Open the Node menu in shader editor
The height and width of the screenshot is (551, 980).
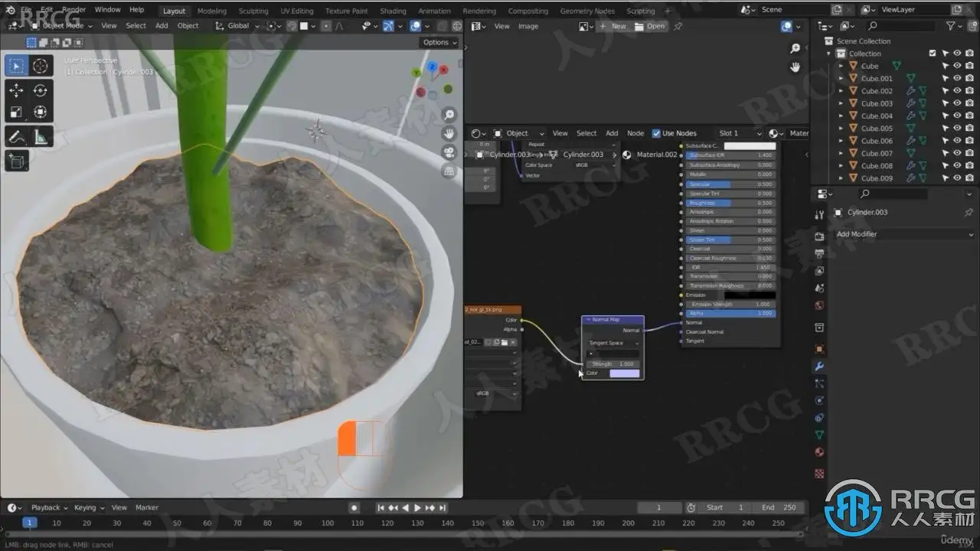[x=635, y=133]
